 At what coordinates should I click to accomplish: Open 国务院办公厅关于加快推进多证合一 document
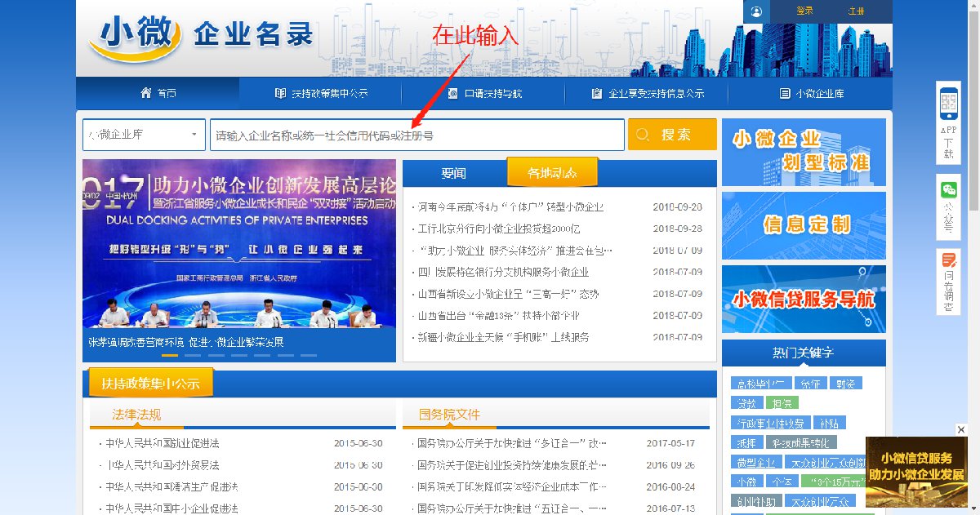pyautogui.click(x=512, y=443)
